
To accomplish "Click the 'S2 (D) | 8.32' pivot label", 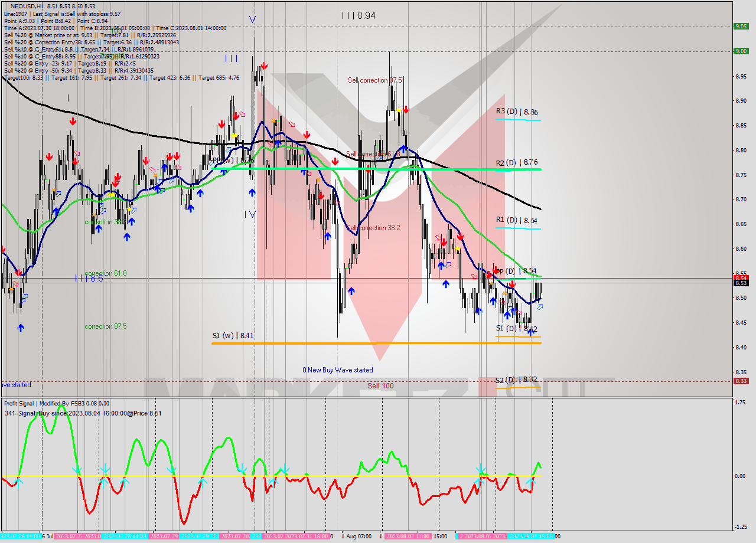I will pyautogui.click(x=517, y=380).
